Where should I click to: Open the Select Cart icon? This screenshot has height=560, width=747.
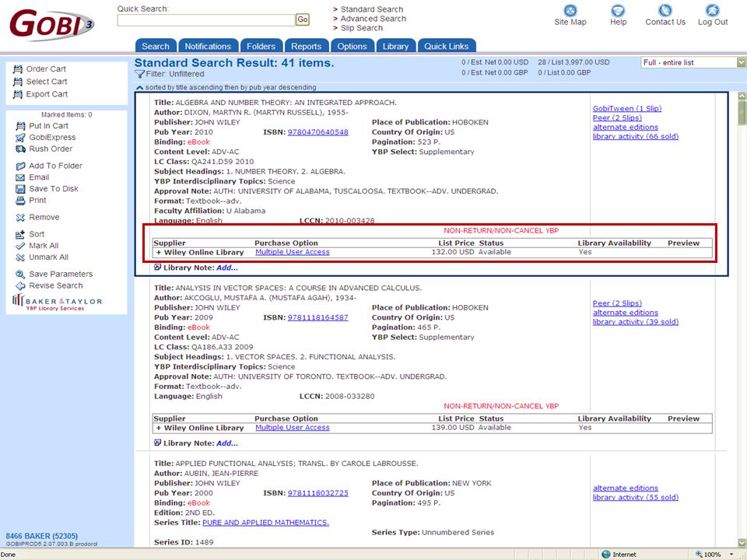18,82
